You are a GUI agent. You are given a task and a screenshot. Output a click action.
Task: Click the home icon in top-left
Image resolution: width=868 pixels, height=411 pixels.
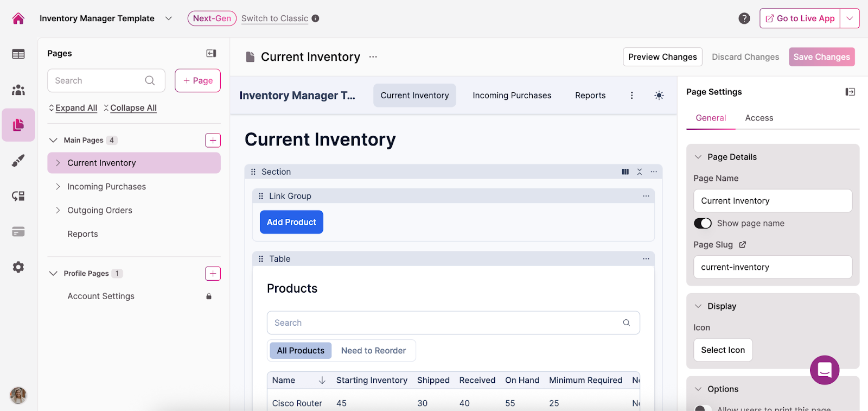pos(18,18)
